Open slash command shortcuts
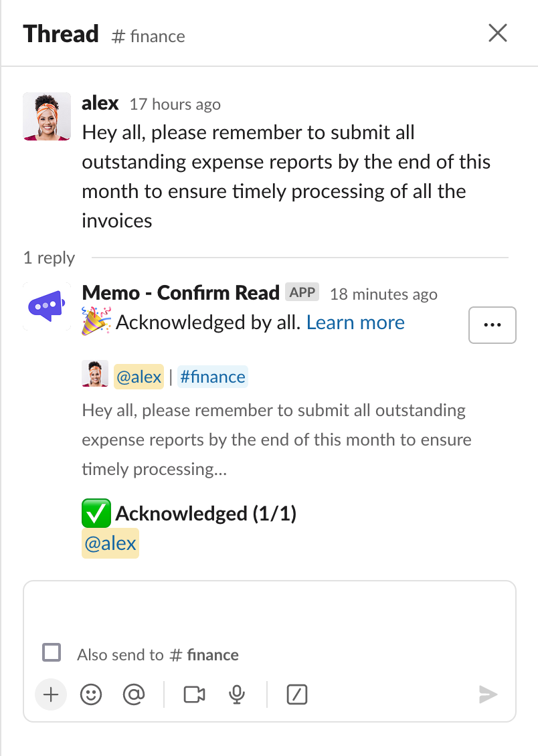 click(296, 695)
